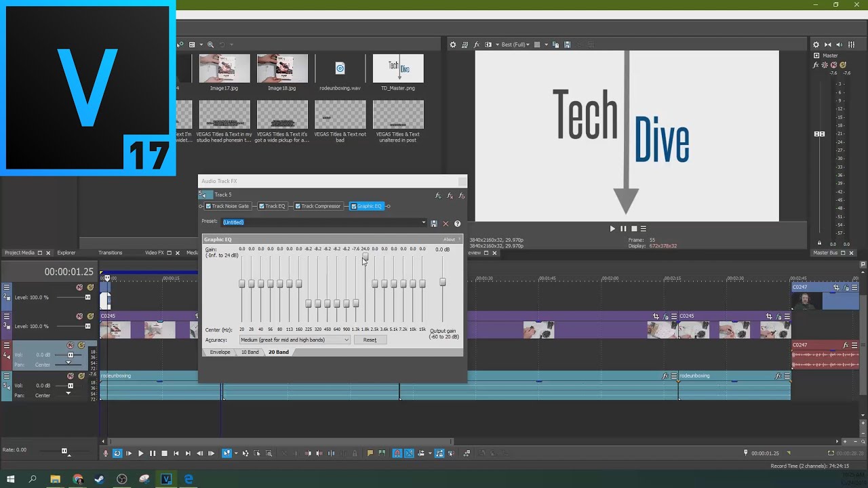Viewport: 868px width, 488px height.
Task: Click the 20 Hz band slider
Action: click(x=242, y=284)
